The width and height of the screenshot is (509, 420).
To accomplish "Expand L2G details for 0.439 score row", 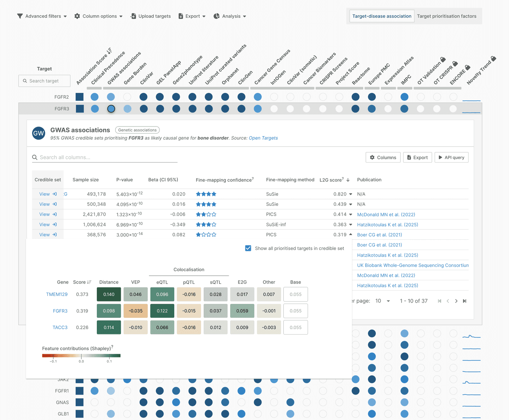I will click(x=351, y=204).
